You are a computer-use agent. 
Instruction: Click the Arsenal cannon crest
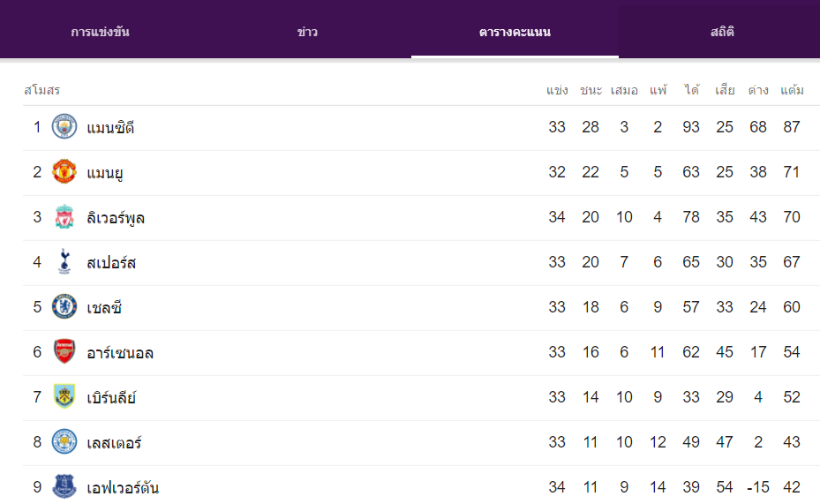click(64, 351)
